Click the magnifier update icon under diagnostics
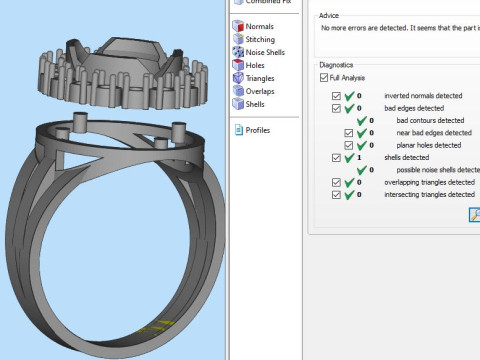 point(474,215)
